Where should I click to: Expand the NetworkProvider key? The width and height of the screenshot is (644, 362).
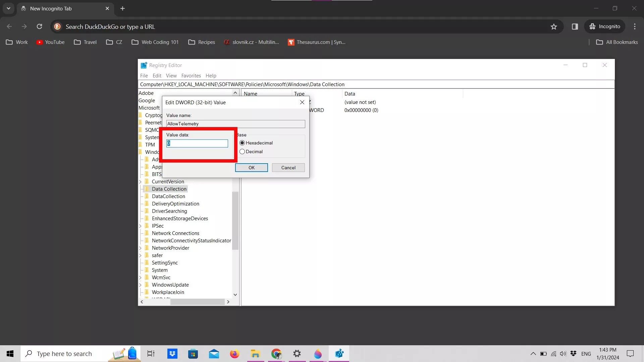coord(140,248)
